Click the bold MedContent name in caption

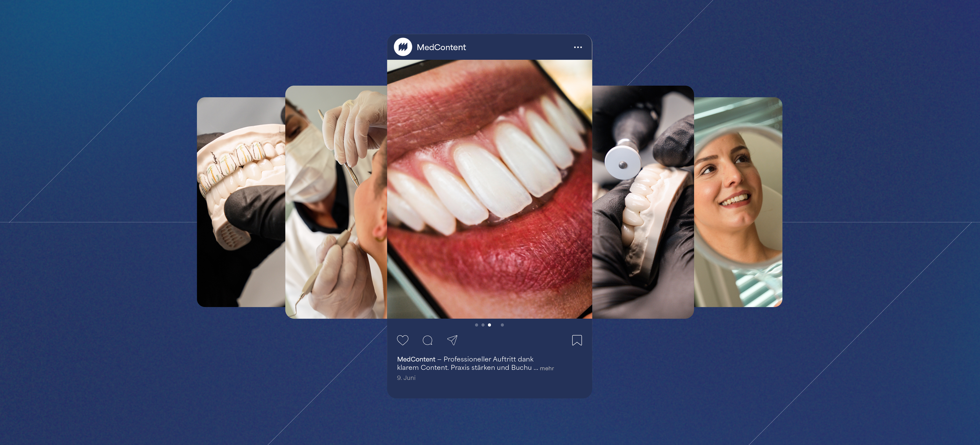pos(416,359)
